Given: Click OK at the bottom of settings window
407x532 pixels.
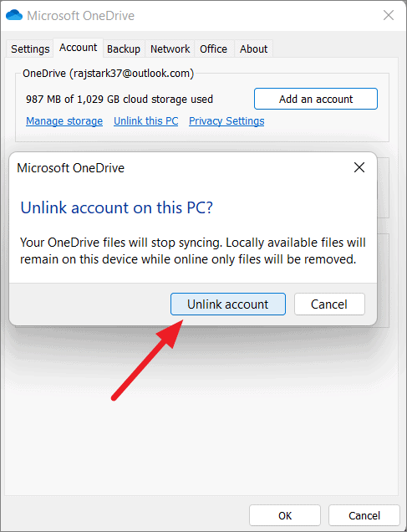Looking at the screenshot, I should 285,515.
